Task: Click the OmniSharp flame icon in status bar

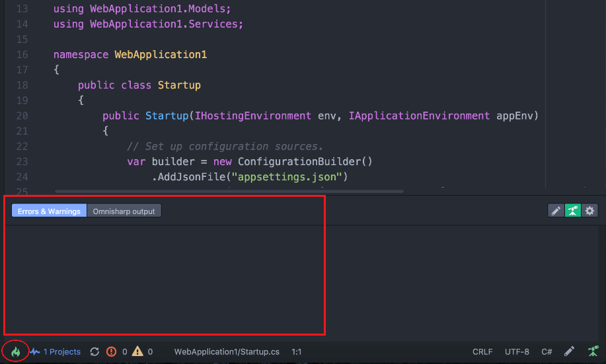Action: tap(15, 351)
